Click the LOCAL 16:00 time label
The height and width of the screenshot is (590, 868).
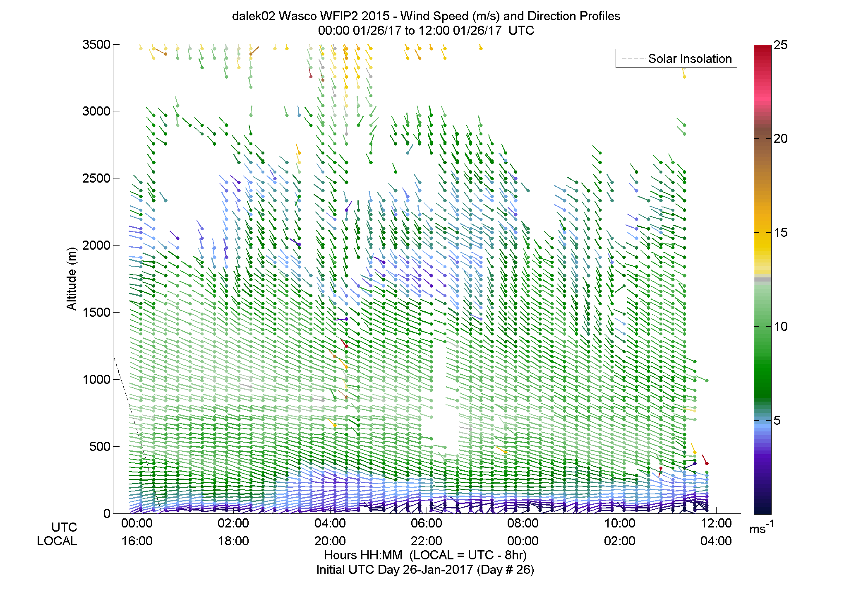tap(137, 541)
